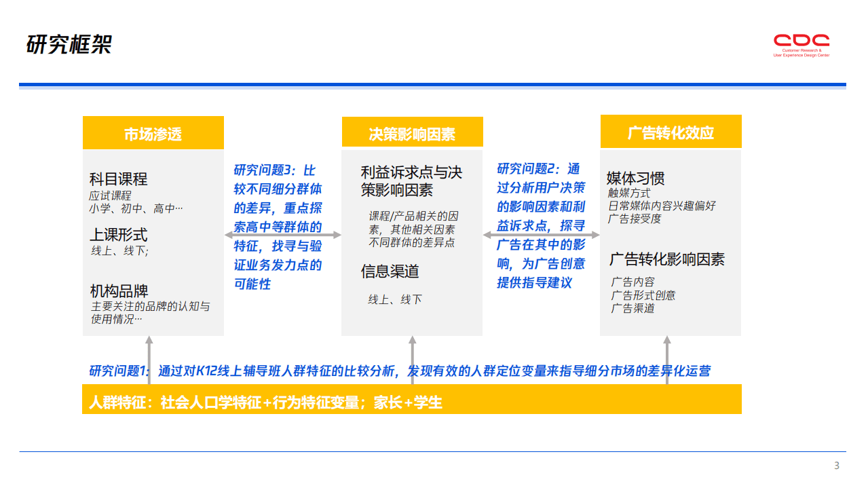This screenshot has height=488, width=868.
Task: Click the 市场渗透 header tab
Action: coord(153,132)
